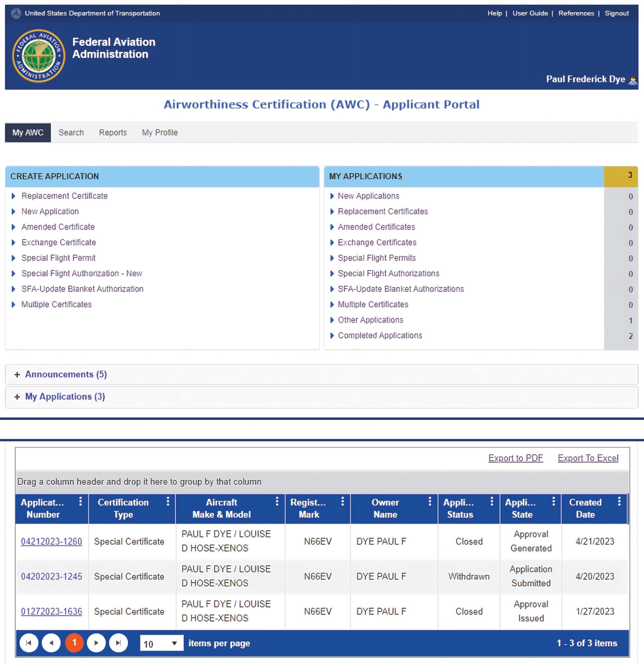Open column menu for Application Number
The image size is (644, 664).
pos(80,501)
